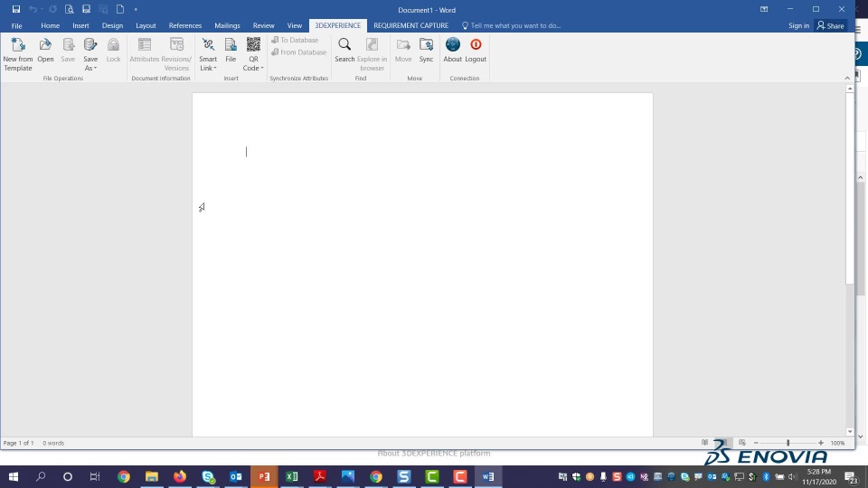
Task: Click the vertical scrollbar up arrow
Action: [850, 89]
